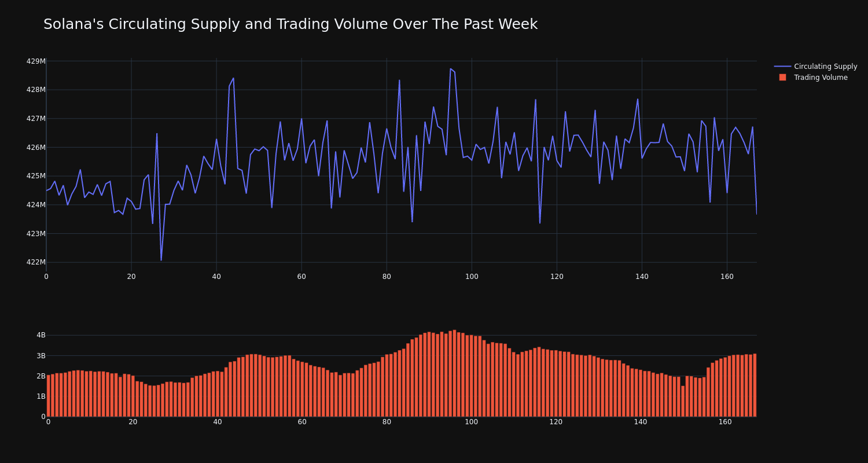Click the 428M y-axis label
This screenshot has width=868, height=463.
pyautogui.click(x=36, y=90)
